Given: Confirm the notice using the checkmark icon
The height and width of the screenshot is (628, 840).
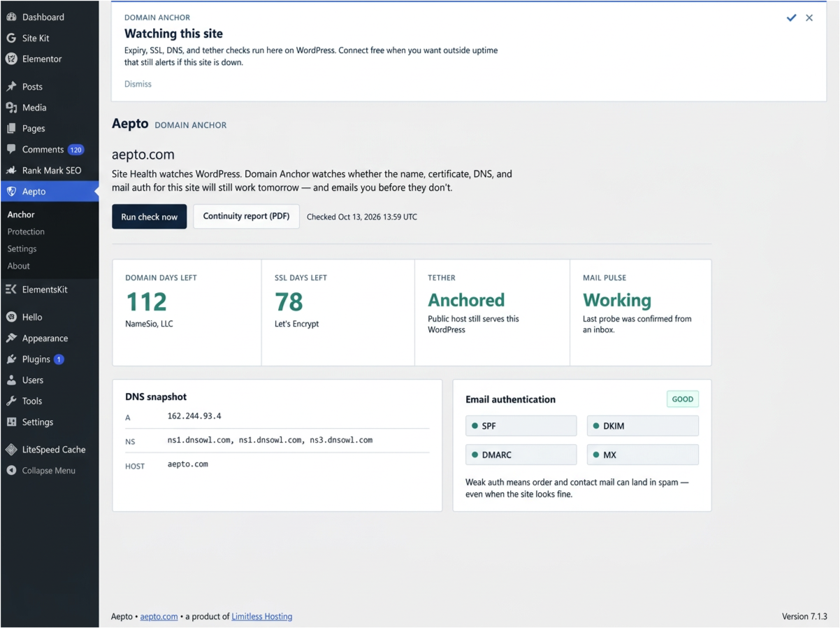Looking at the screenshot, I should (791, 17).
